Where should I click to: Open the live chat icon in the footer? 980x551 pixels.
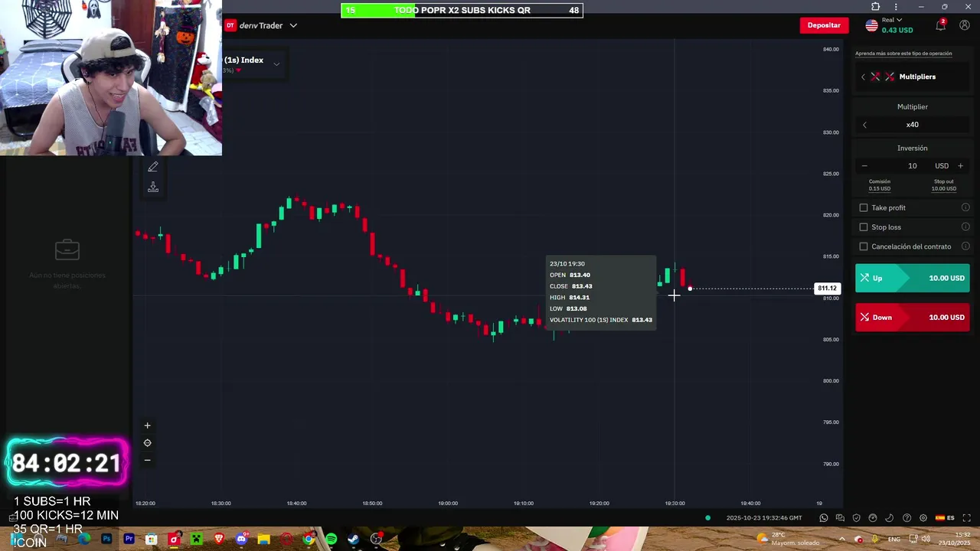tap(840, 518)
